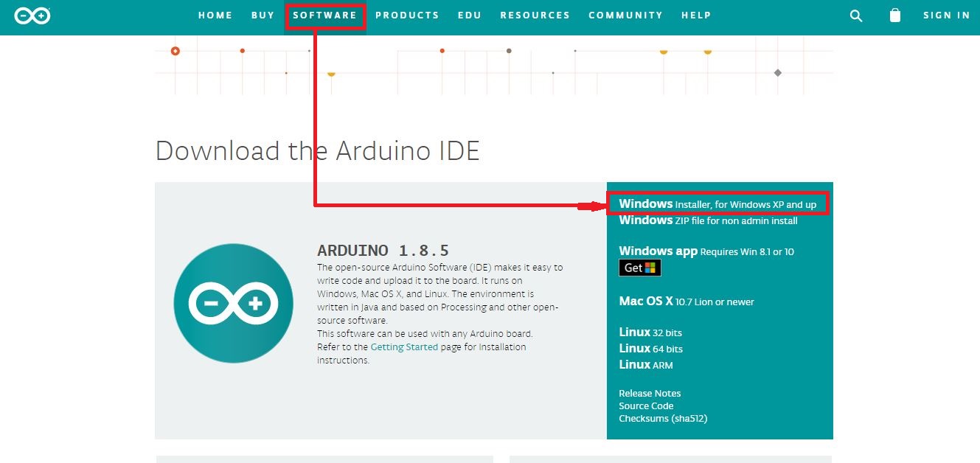
Task: Download Windows ZIP file for non admin
Action: coord(708,220)
